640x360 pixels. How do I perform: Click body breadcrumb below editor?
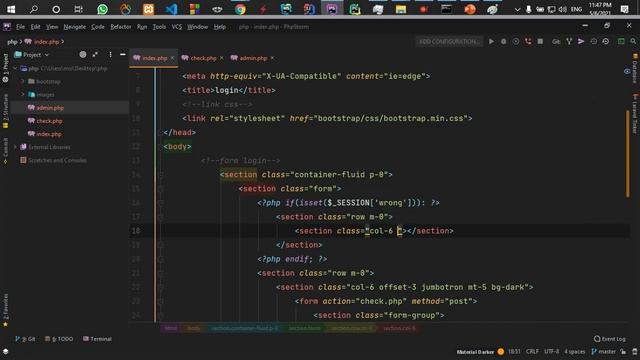pos(193,328)
